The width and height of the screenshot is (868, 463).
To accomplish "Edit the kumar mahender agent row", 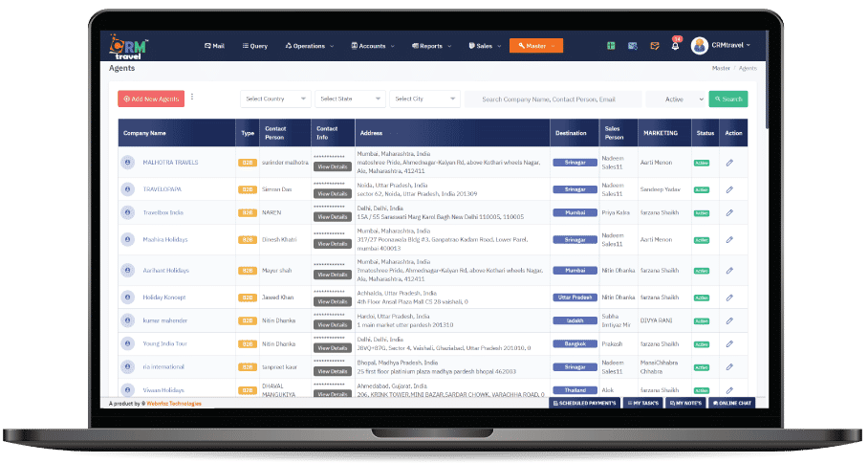I will pyautogui.click(x=729, y=321).
